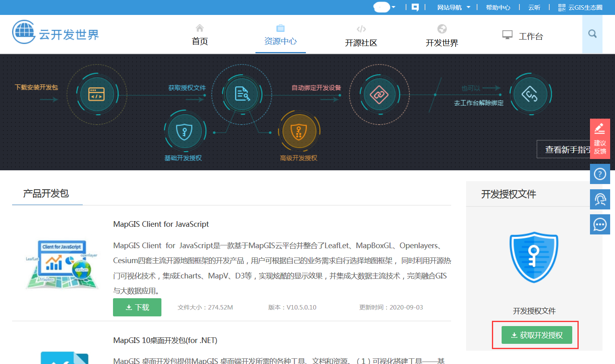Open the MapGIS Client for JavaScript title
Viewport: 615px width, 364px height.
pyautogui.click(x=161, y=224)
